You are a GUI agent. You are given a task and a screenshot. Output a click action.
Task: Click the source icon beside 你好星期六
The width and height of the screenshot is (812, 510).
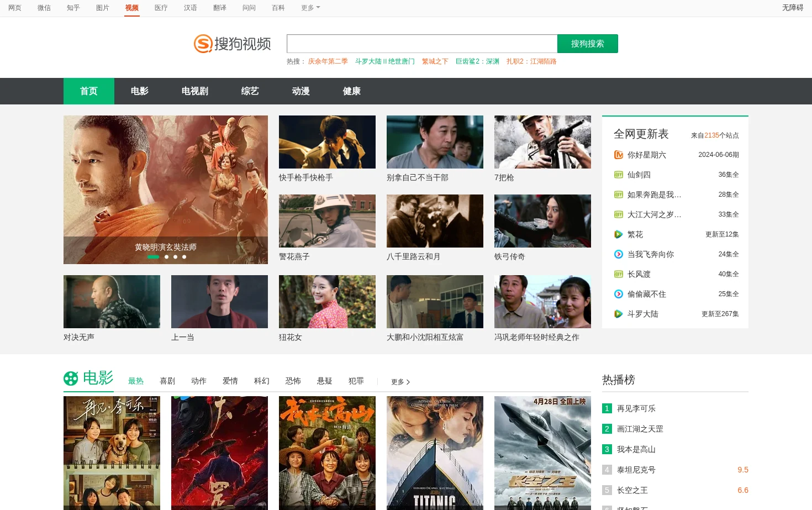[x=619, y=155]
